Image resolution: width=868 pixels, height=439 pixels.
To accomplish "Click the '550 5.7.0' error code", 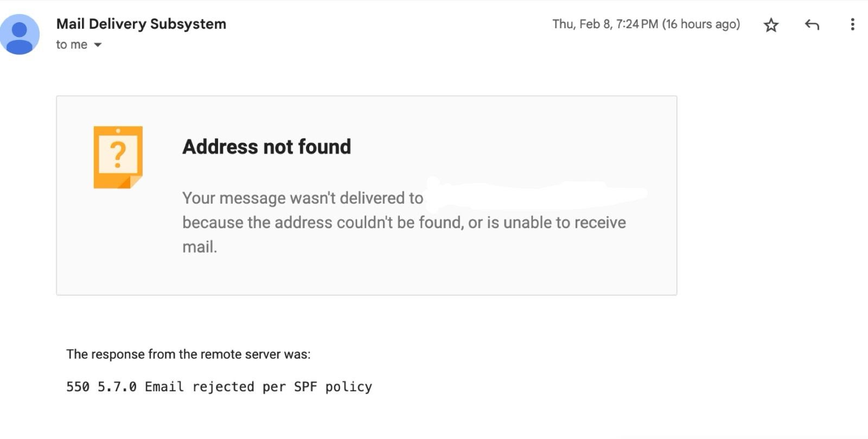I will (x=101, y=387).
